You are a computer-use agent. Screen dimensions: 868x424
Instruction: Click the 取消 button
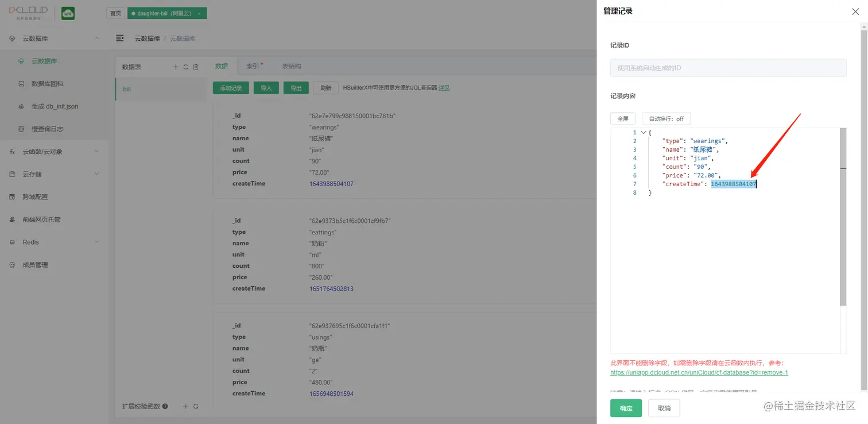tap(664, 408)
